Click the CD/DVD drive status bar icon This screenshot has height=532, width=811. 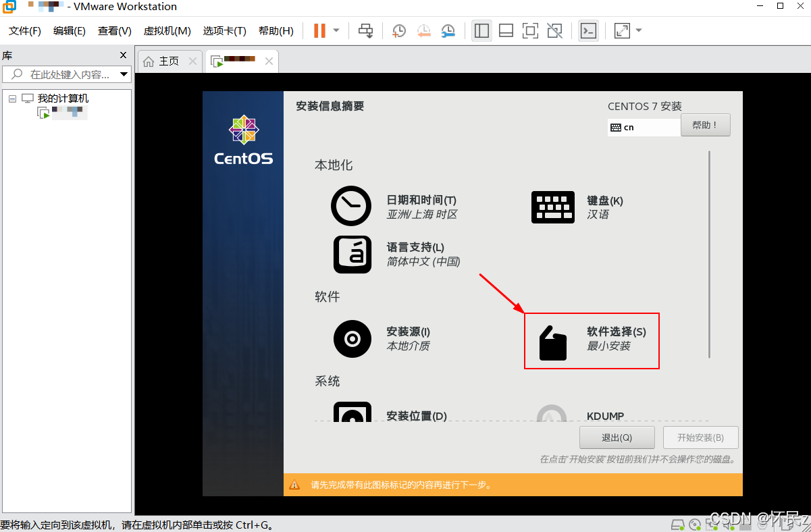(694, 525)
